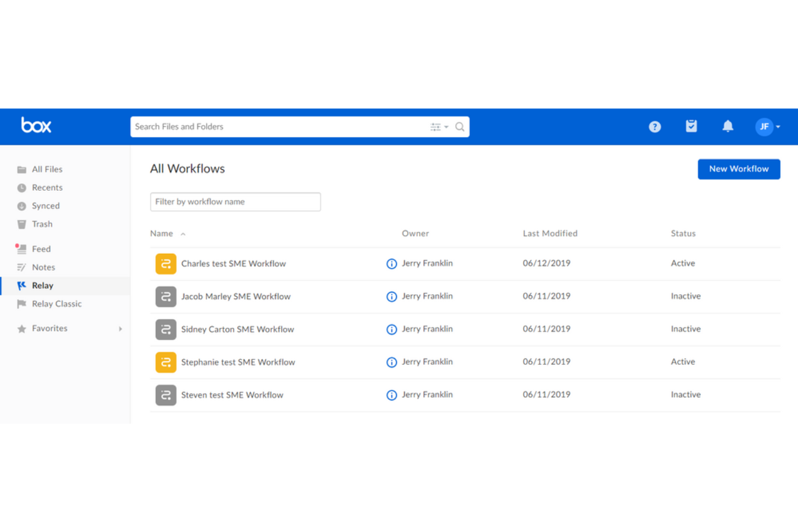Expand the Favorites arrow
The width and height of the screenshot is (798, 532).
tap(120, 329)
